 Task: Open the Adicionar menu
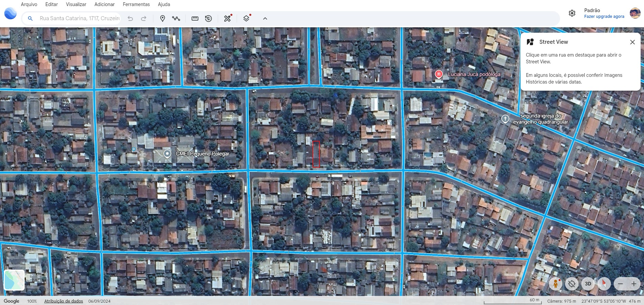point(105,4)
